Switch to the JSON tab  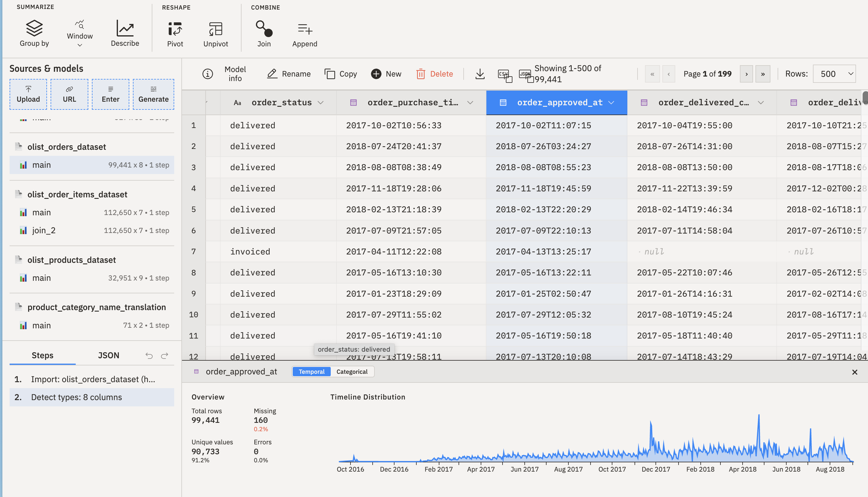click(108, 355)
